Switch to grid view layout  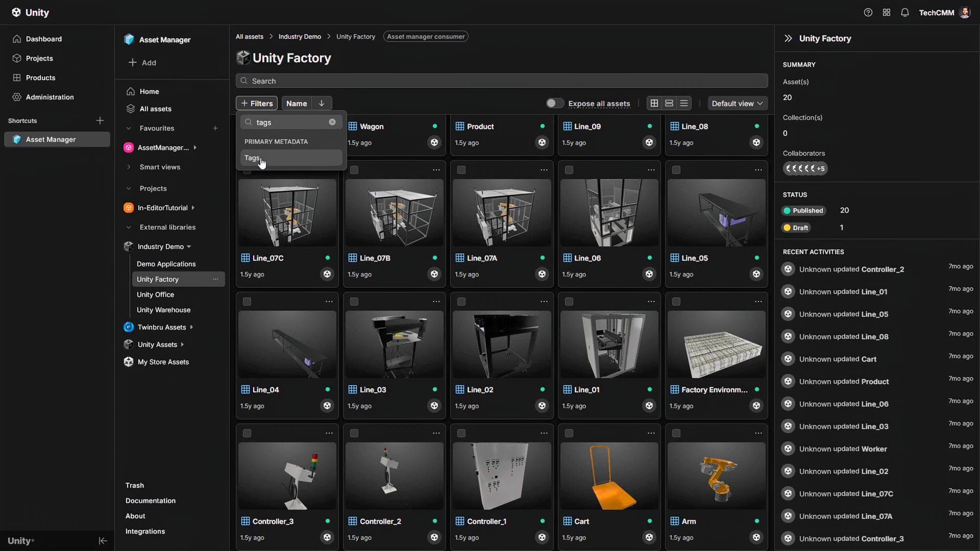click(x=654, y=103)
